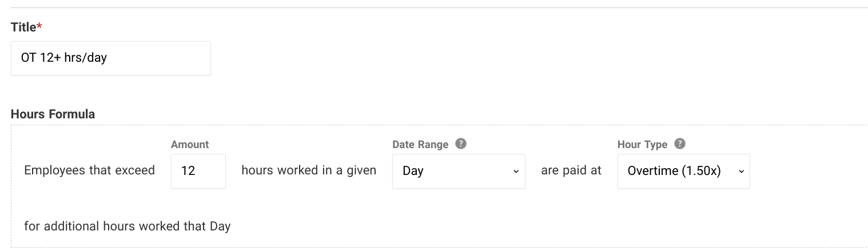Click the red required asterisk beside Title

click(x=39, y=27)
